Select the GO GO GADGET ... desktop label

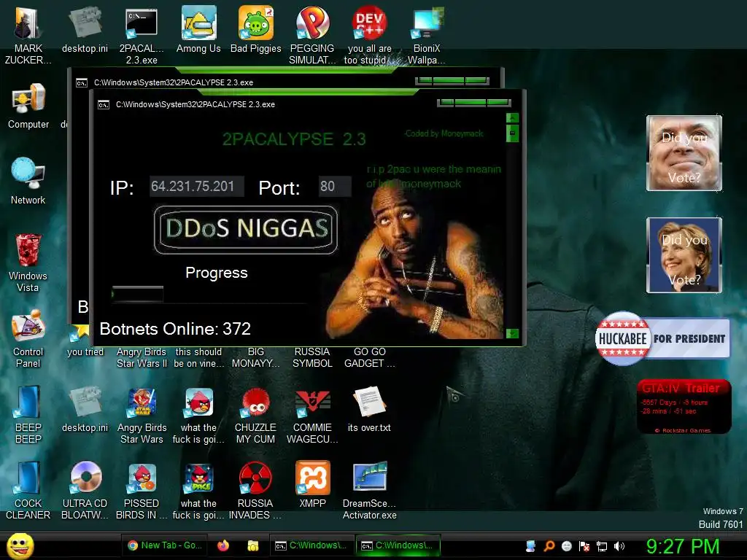(x=369, y=357)
